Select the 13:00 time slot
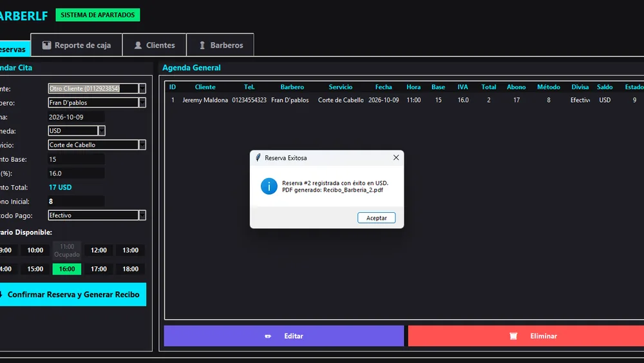This screenshot has width=644, height=363. (131, 250)
